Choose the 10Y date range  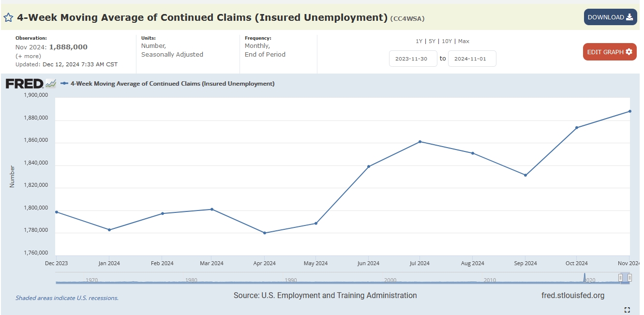pos(447,41)
